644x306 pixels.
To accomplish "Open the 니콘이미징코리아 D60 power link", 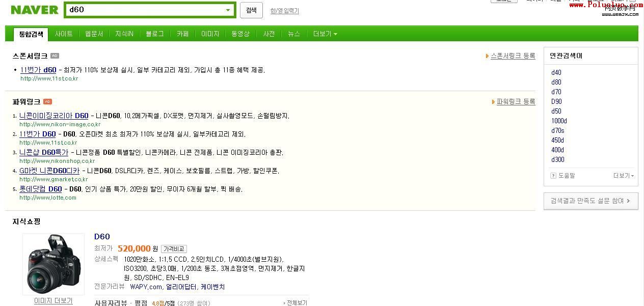I will tap(53, 116).
